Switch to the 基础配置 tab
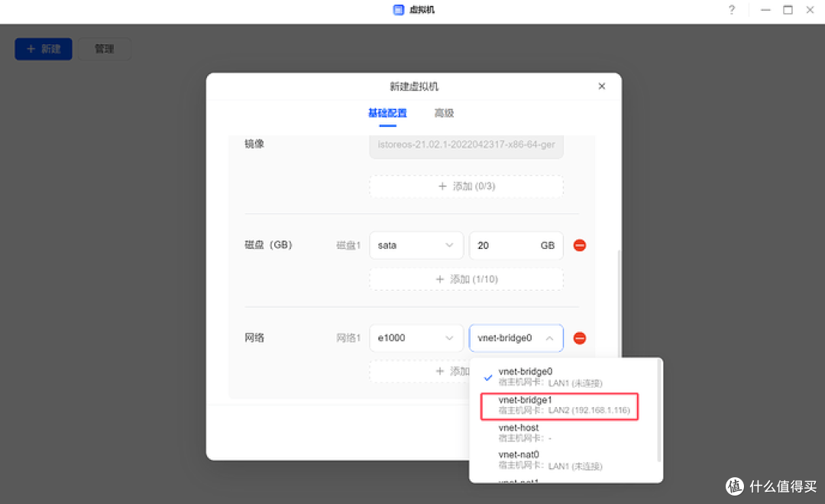 [x=387, y=112]
